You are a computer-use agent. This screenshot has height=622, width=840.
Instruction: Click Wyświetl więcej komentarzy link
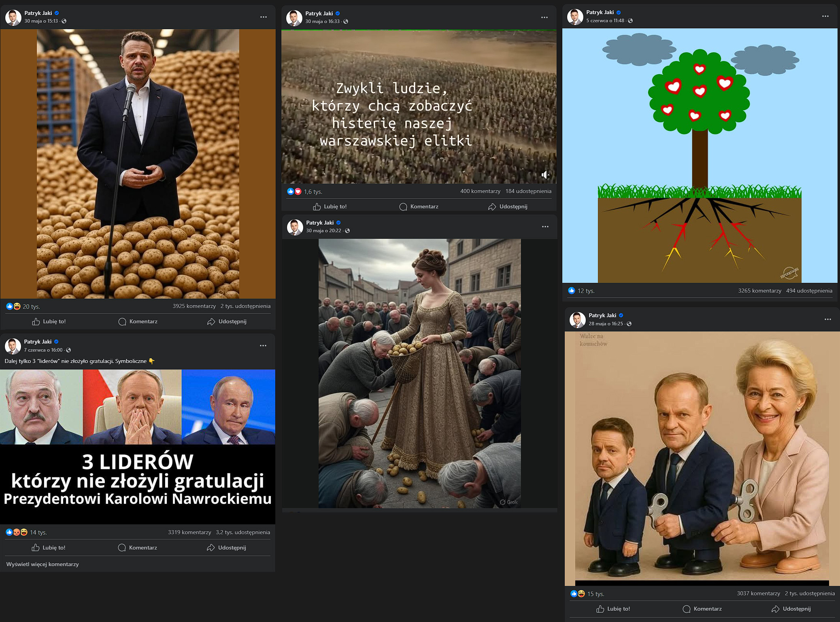tap(43, 564)
